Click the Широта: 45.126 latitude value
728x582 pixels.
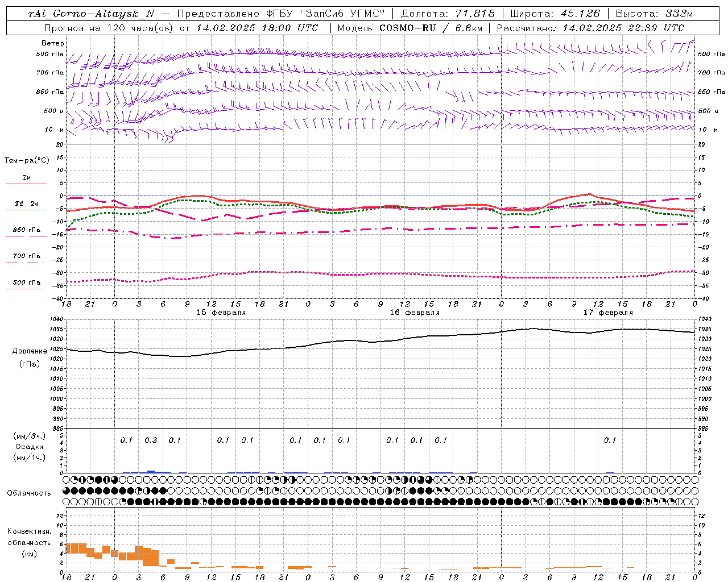555,14
